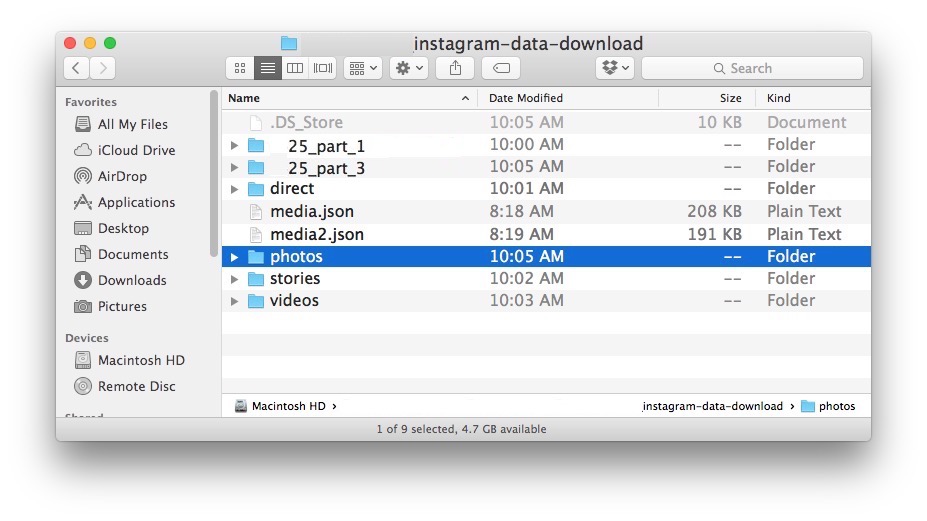Image resolution: width=927 pixels, height=521 pixels.
Task: Click the Edit Tags toolbar button
Action: coord(501,68)
